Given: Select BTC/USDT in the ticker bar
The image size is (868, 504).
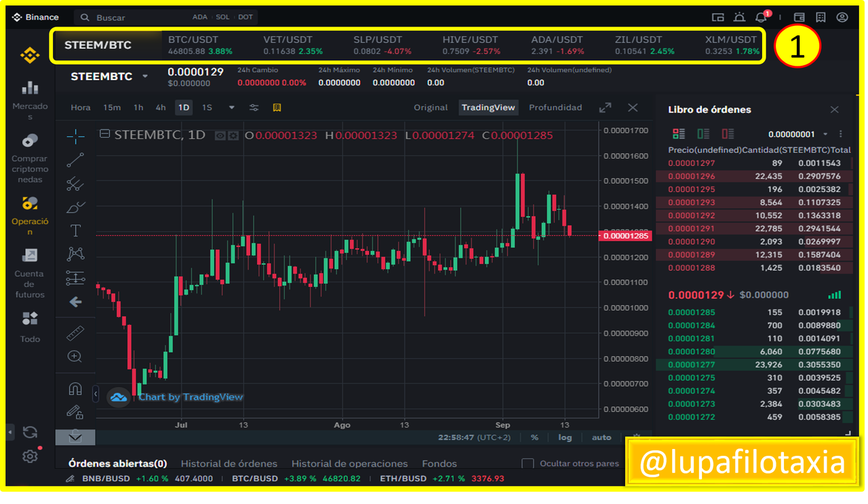Looking at the screenshot, I should point(200,45).
